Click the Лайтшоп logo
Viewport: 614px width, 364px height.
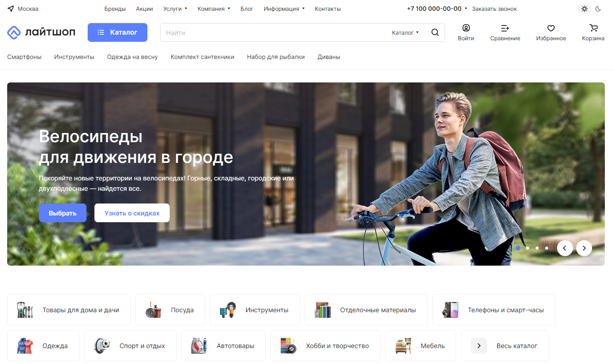point(41,32)
